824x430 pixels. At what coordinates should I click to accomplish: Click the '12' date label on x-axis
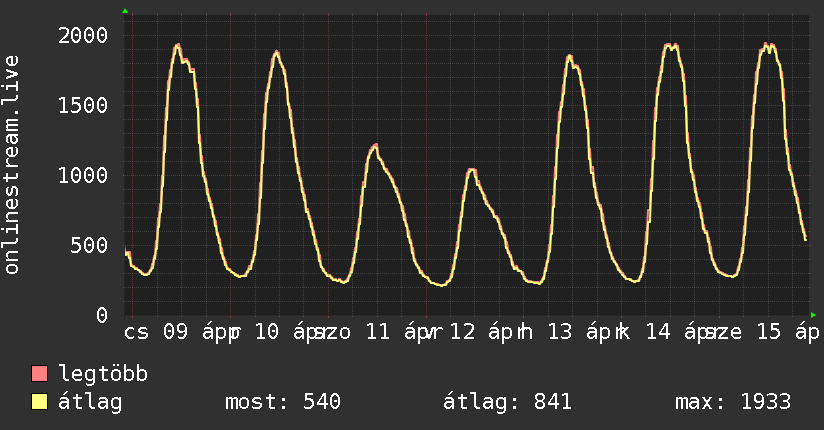pyautogui.click(x=462, y=332)
